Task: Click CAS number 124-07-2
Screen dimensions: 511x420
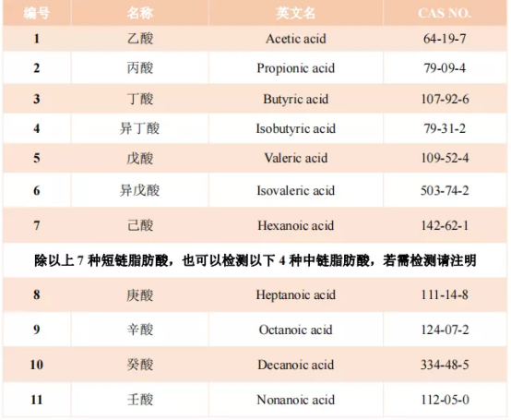Action: click(445, 330)
